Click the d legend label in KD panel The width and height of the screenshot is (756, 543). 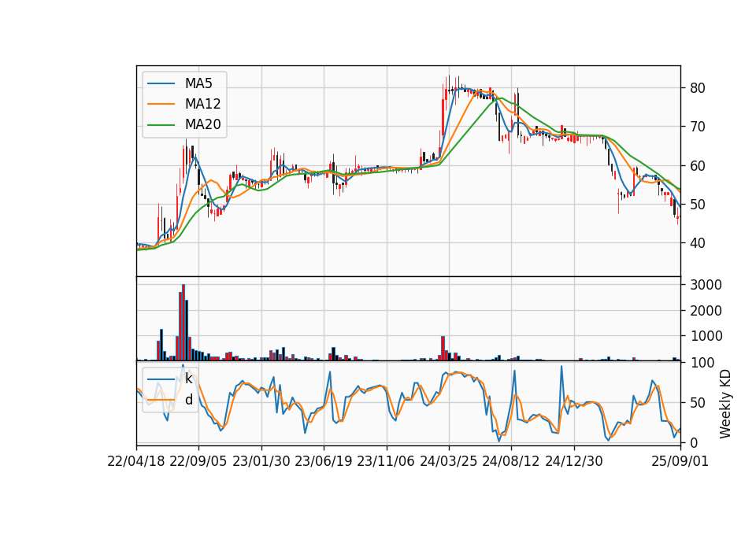[189, 400]
